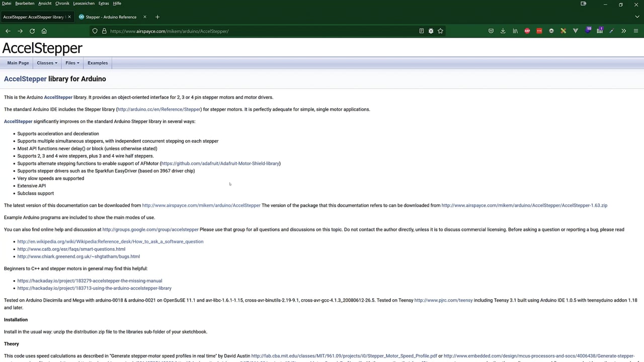Image resolution: width=644 pixels, height=362 pixels.
Task: Open the Chronik menu
Action: coord(62,4)
